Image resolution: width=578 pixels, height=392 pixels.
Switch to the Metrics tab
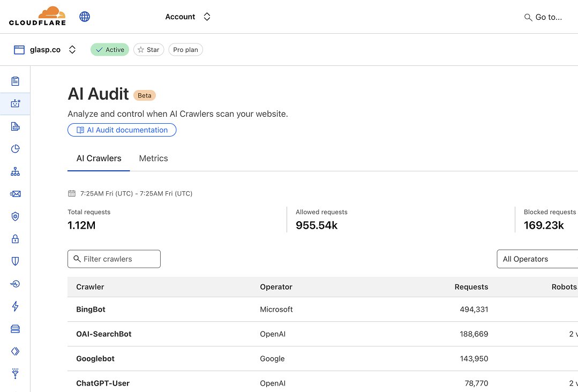point(153,159)
